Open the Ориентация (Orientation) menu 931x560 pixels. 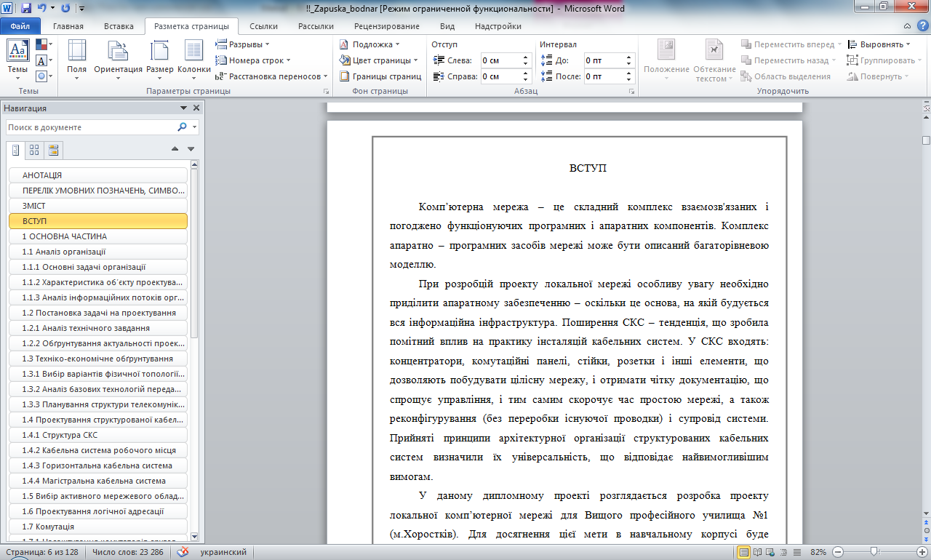(118, 60)
